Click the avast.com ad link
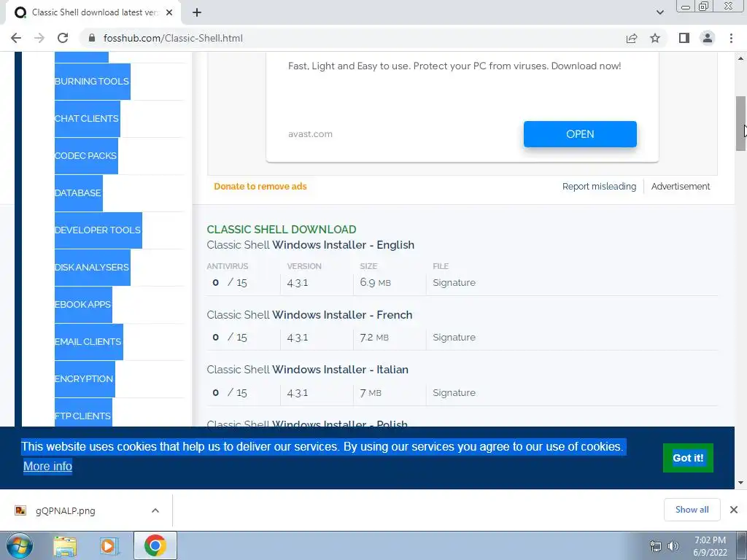 [310, 134]
